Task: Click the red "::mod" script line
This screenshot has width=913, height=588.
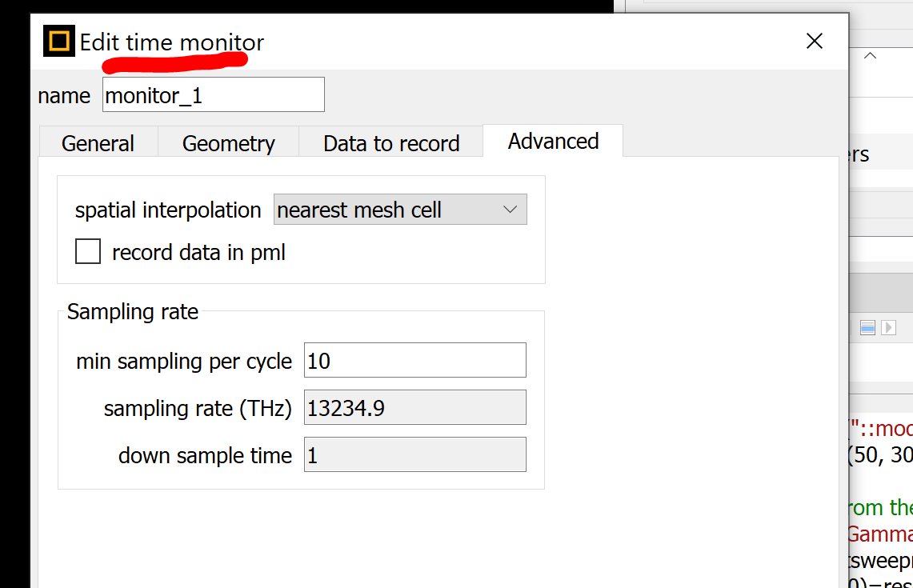Action: [x=882, y=427]
